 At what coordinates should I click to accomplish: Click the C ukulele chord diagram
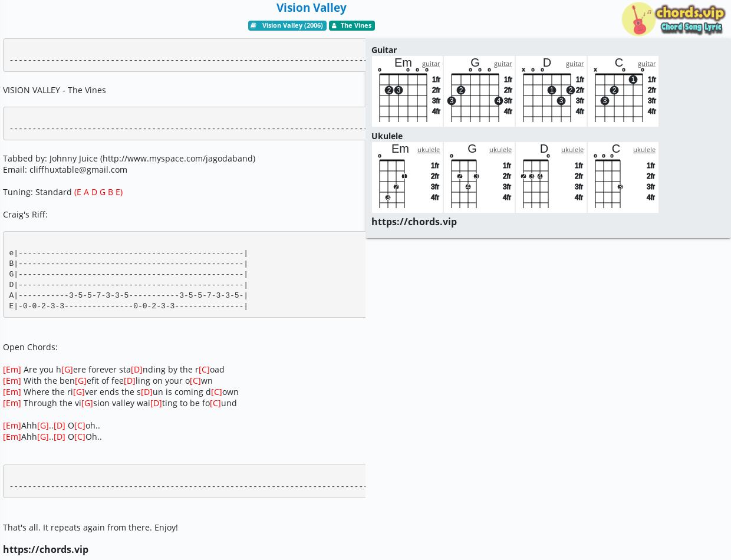tap(623, 177)
